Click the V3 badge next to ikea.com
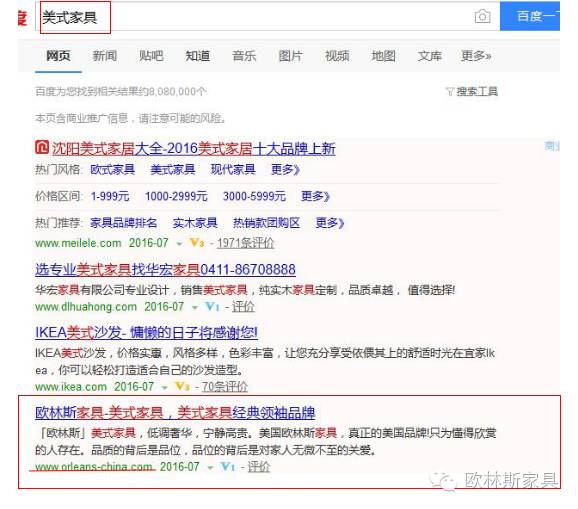Screen dimensions: 578x509 (x=182, y=386)
